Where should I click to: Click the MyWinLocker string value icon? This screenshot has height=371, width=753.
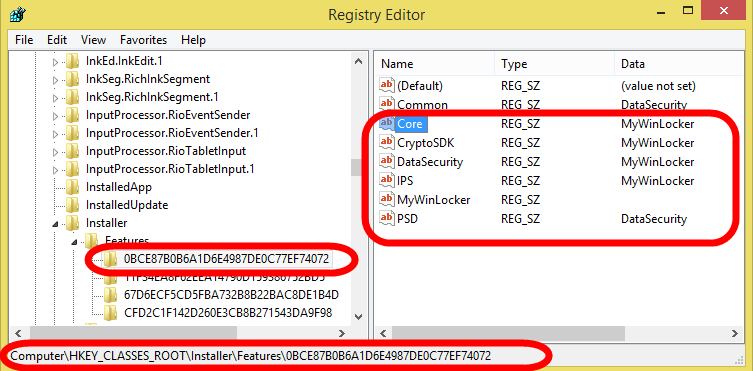coord(387,199)
